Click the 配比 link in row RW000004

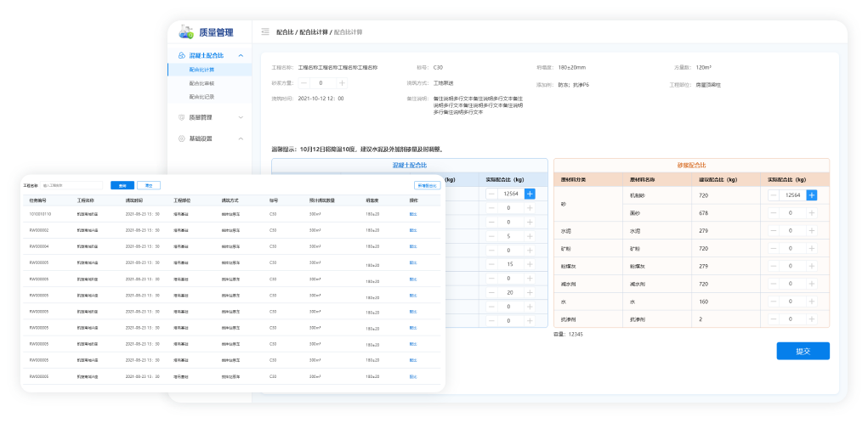pos(413,246)
